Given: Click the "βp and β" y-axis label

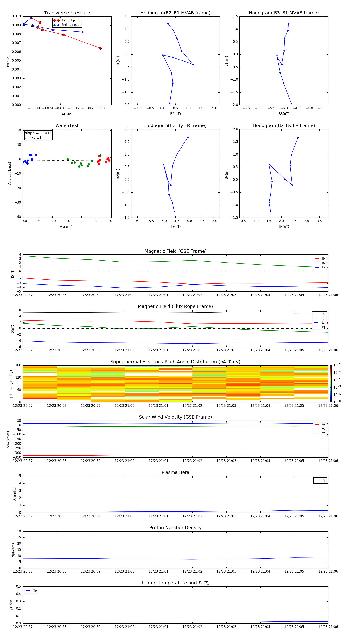Looking at the screenshot, I should click(x=14, y=494).
